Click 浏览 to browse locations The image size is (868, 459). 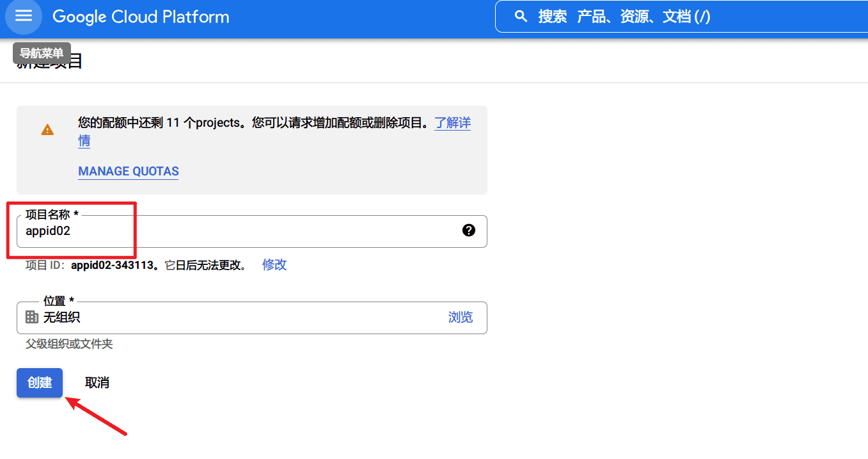461,318
